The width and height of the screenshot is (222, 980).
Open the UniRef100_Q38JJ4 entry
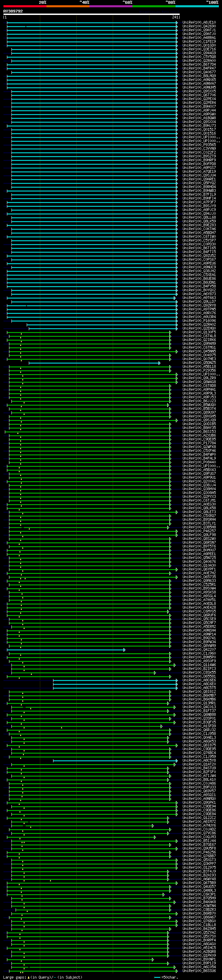(199, 485)
